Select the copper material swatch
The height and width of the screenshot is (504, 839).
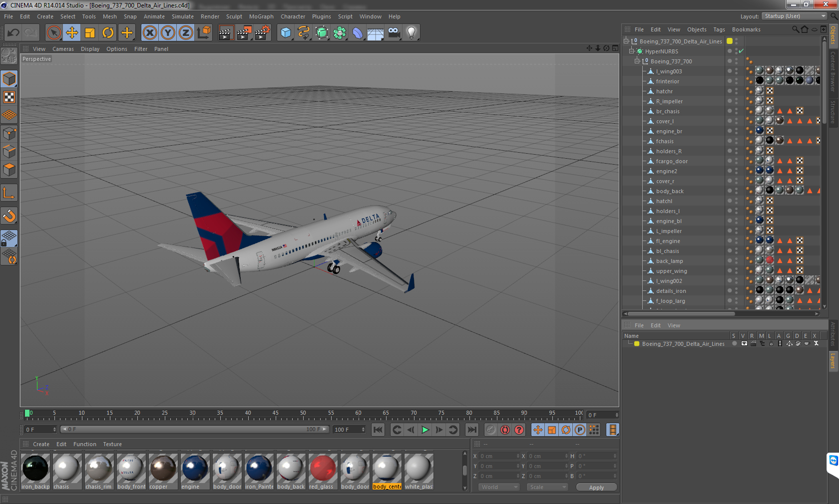(x=163, y=472)
